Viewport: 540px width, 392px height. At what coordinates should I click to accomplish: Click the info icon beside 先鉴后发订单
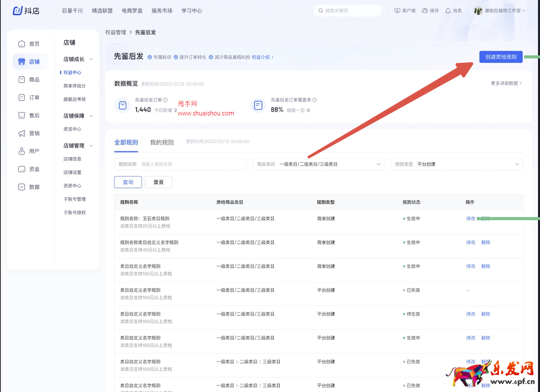165,100
